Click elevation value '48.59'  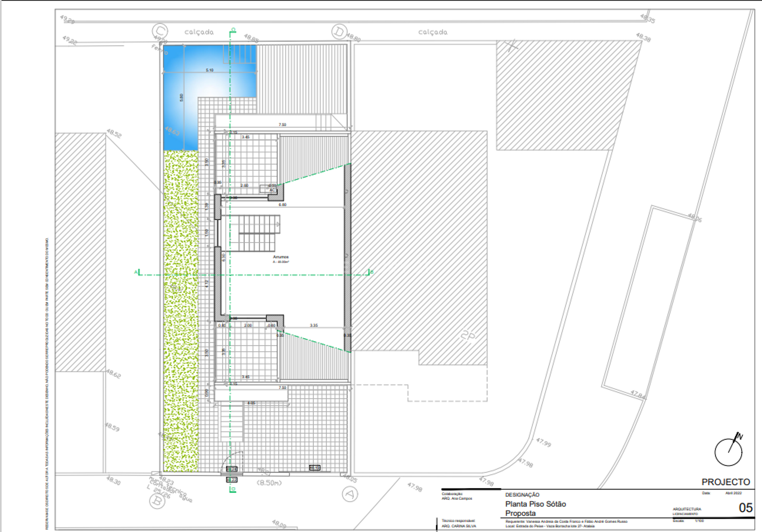pyautogui.click(x=112, y=427)
